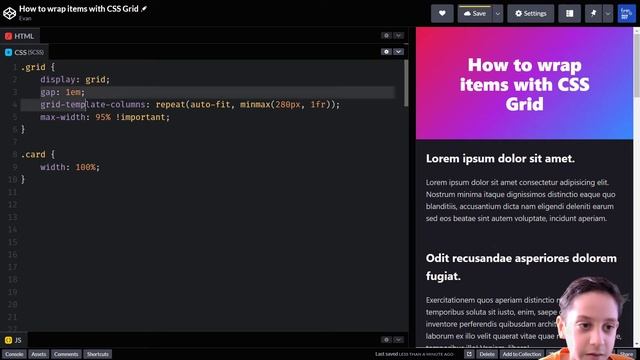Open the Console panel
The image size is (640, 360).
click(14, 354)
